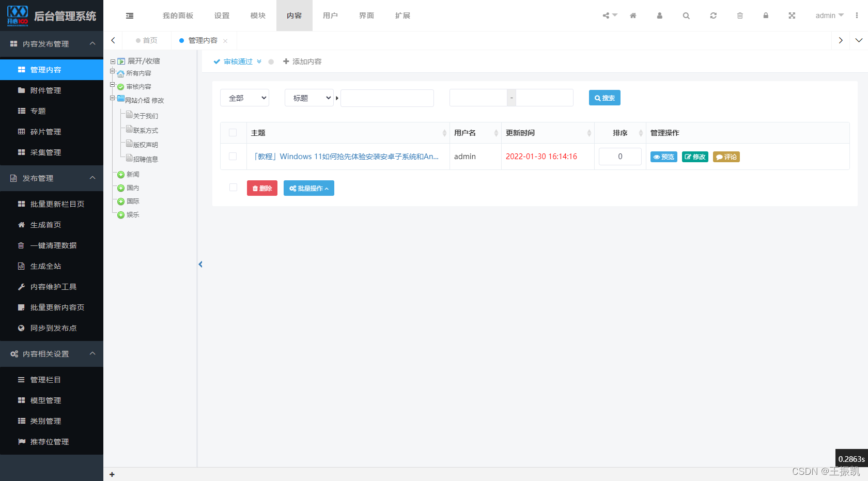Screen dimensions: 868x481
Task: Click the sort order input showing 0
Action: tap(620, 157)
